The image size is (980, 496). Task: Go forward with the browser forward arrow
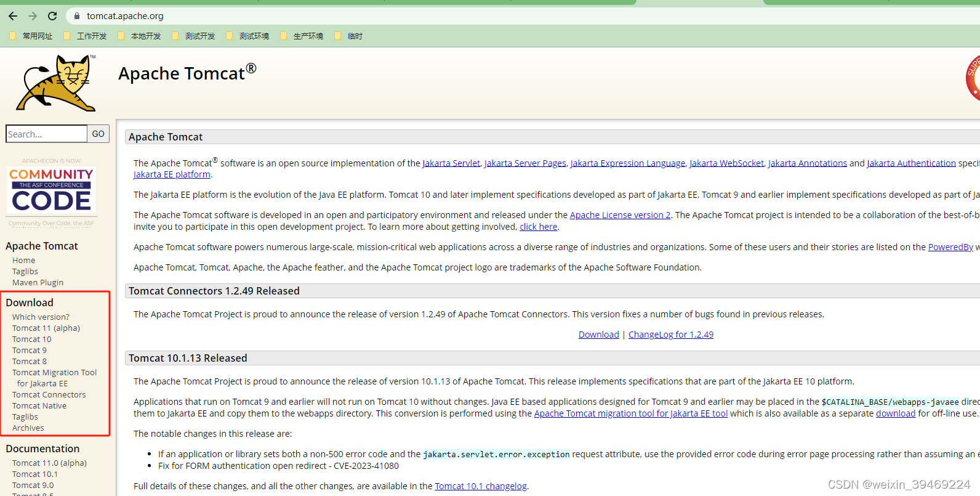point(33,16)
